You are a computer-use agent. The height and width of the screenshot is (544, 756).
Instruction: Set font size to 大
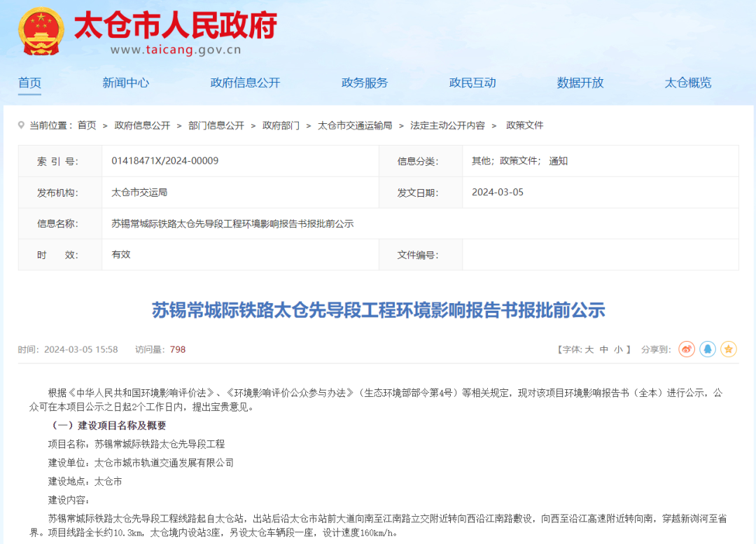click(x=589, y=349)
